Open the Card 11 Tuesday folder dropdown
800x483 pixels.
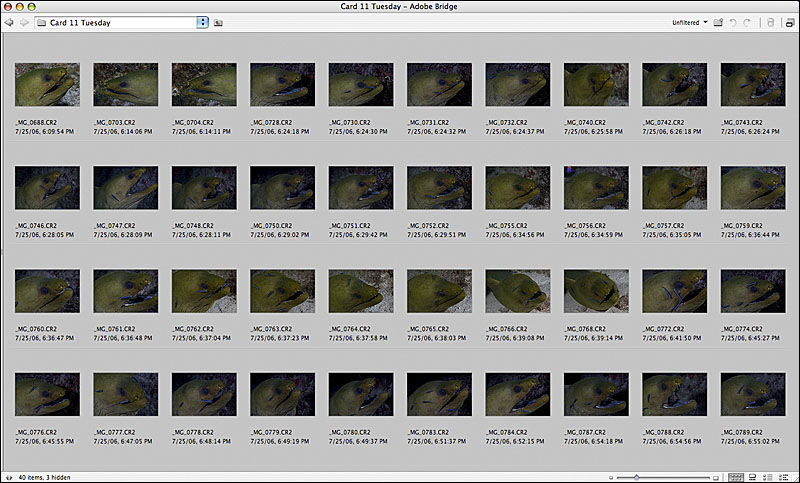point(203,22)
